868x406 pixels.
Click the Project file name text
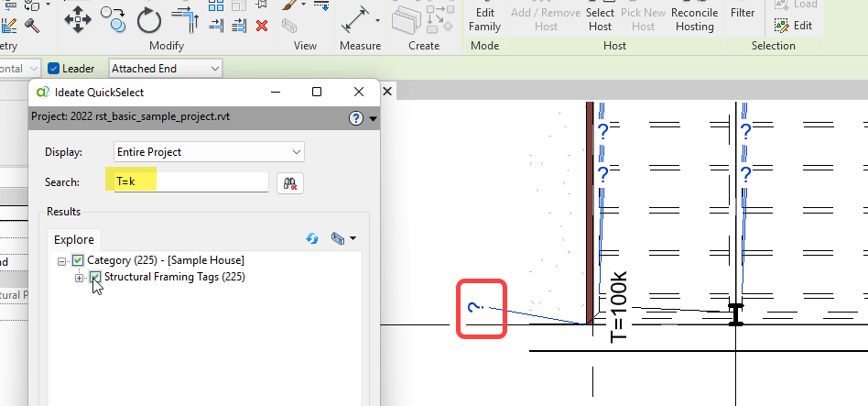[131, 117]
